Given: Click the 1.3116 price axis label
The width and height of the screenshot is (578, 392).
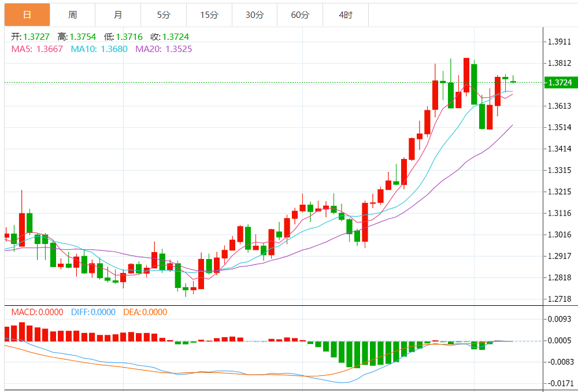Looking at the screenshot, I should click(560, 213).
